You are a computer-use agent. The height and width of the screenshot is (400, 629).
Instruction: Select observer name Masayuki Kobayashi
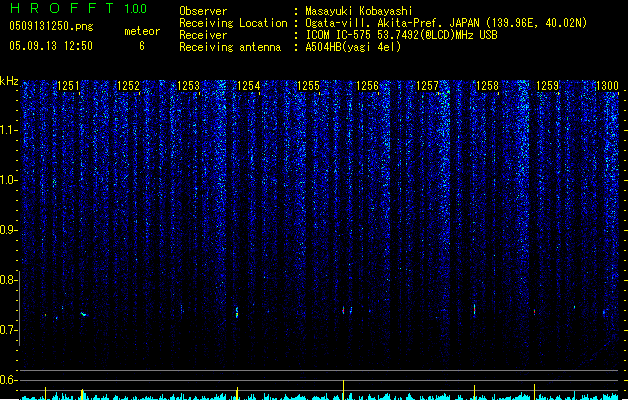click(359, 11)
